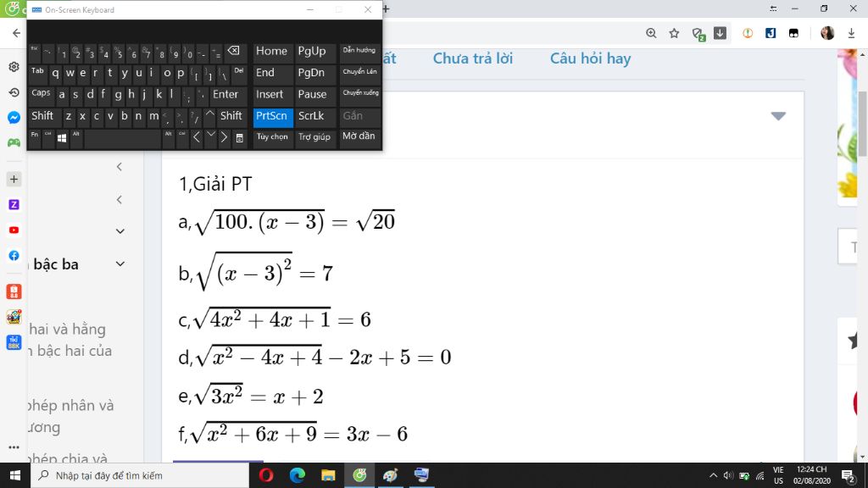Image resolution: width=868 pixels, height=488 pixels.
Task: Click the Home key on On-Screen Keyboard
Action: (272, 52)
